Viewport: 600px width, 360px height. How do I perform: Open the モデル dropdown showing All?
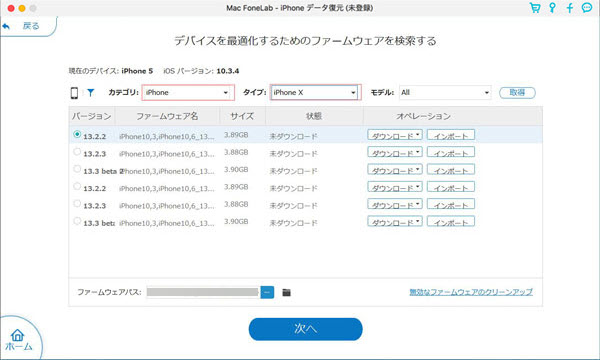tap(445, 93)
